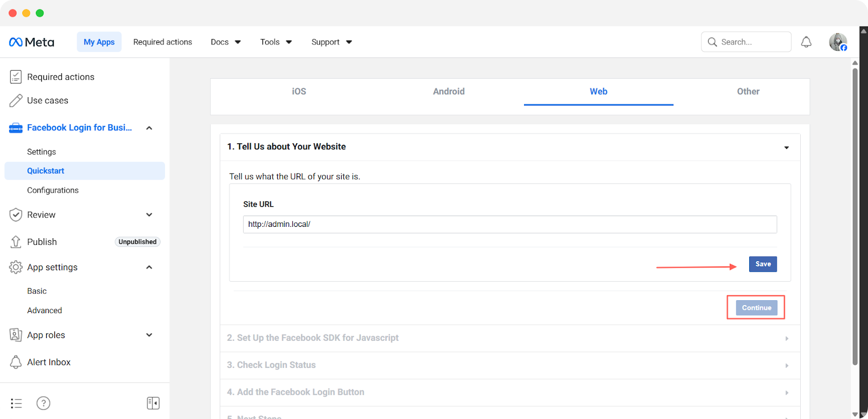This screenshot has width=868, height=419.
Task: Collapse the App settings section
Action: point(149,267)
